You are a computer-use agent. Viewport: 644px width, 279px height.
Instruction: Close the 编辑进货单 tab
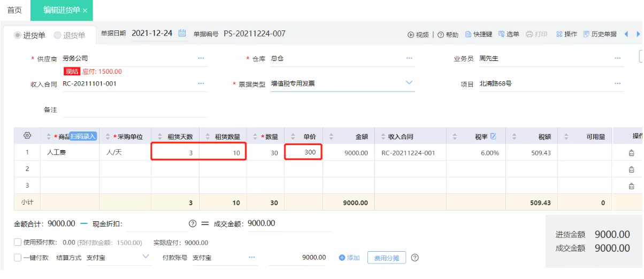(x=85, y=11)
